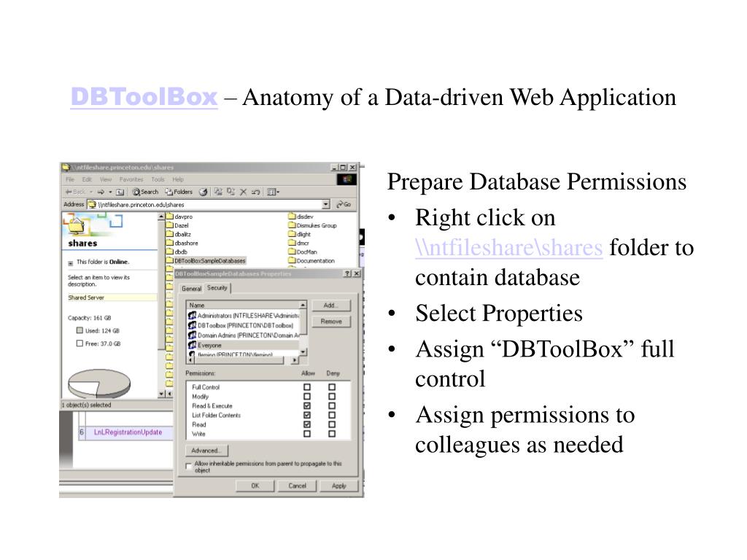
Task: Toggle Deny checkbox for Full Control
Action: (332, 387)
